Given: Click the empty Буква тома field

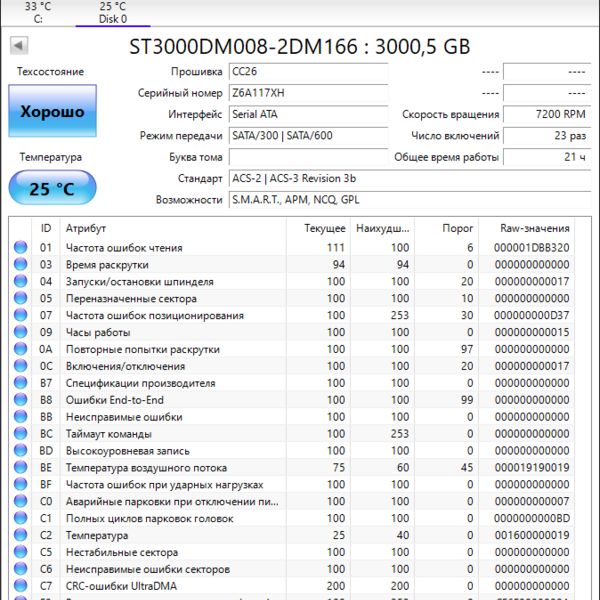Looking at the screenshot, I should [308, 157].
